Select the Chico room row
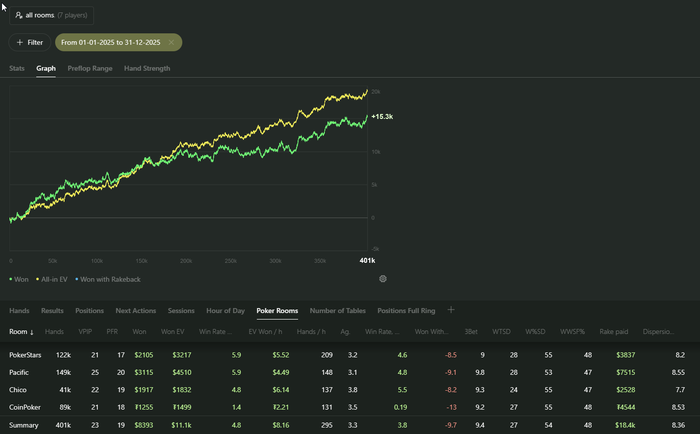Image resolution: width=700 pixels, height=434 pixels. pos(350,389)
